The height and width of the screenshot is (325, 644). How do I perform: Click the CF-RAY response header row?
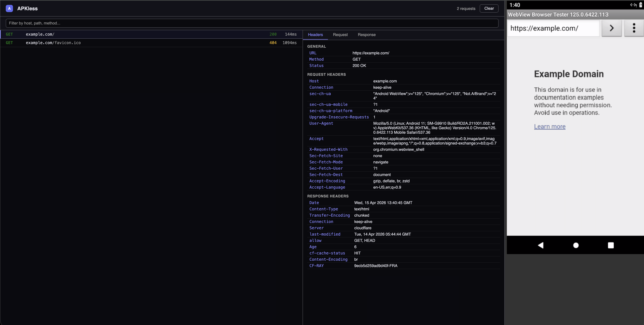coord(403,266)
